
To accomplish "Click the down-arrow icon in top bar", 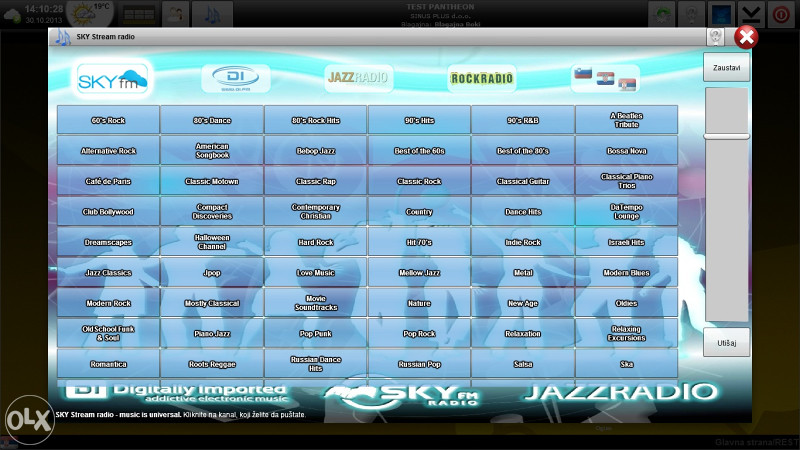I will pyautogui.click(x=751, y=14).
